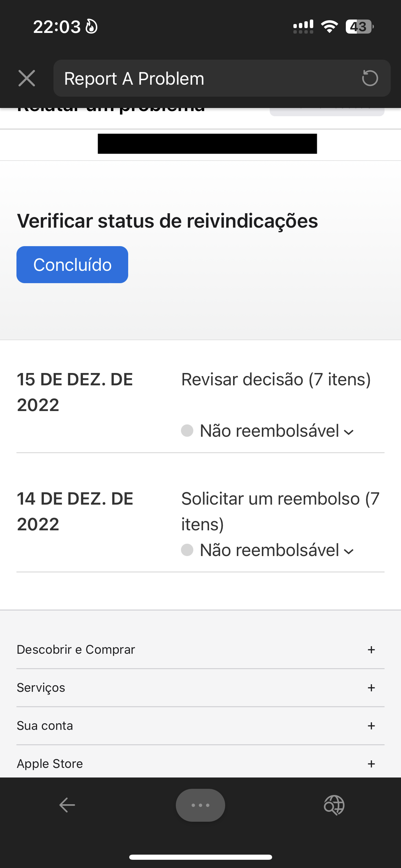The width and height of the screenshot is (401, 868).
Task: Tap the flame icon next to clock
Action: tap(92, 27)
